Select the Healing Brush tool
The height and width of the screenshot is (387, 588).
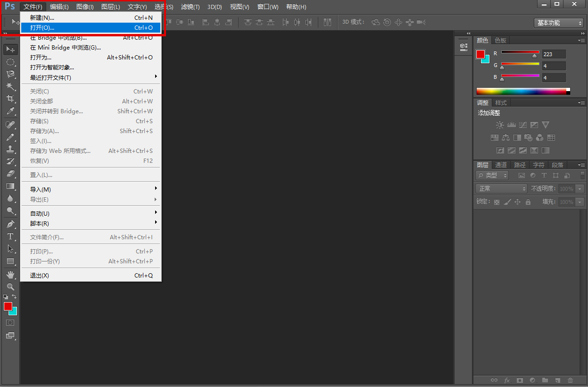point(10,125)
